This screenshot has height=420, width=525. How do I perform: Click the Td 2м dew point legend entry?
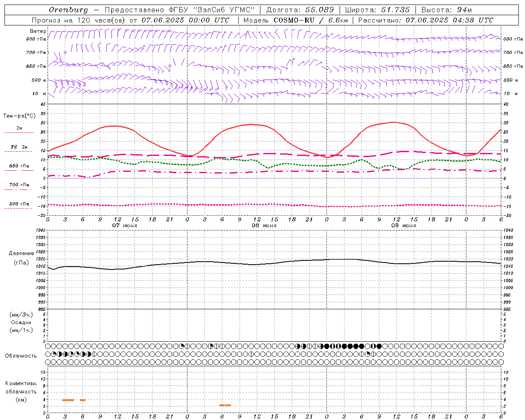(x=19, y=147)
